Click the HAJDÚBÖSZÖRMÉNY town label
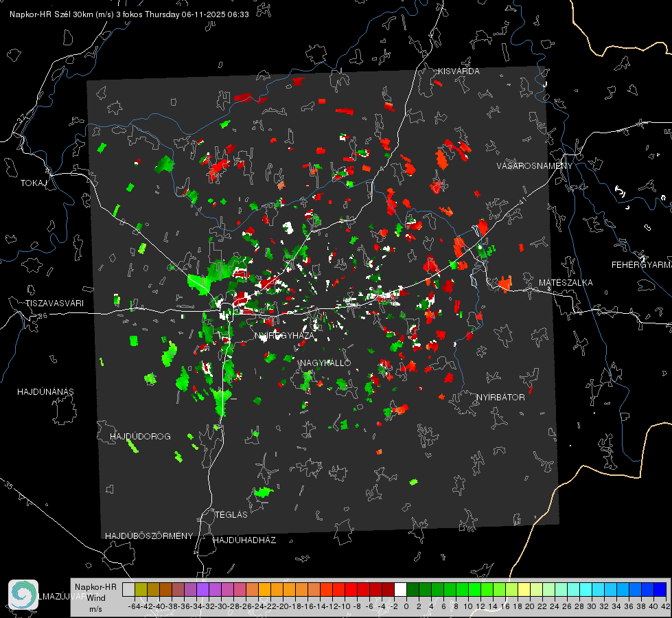The width and height of the screenshot is (672, 618). point(149,536)
